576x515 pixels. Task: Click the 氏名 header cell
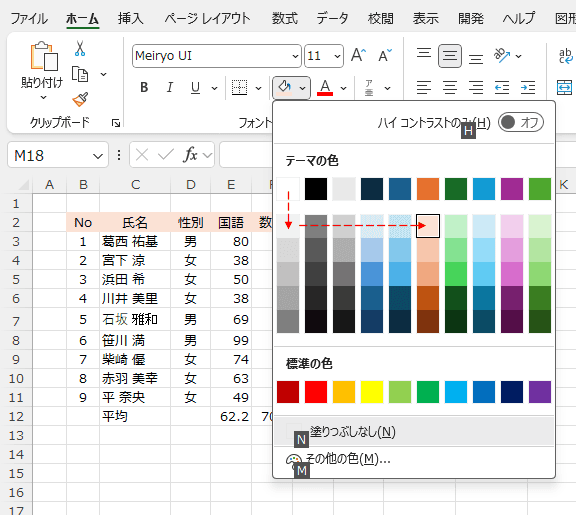[135, 223]
